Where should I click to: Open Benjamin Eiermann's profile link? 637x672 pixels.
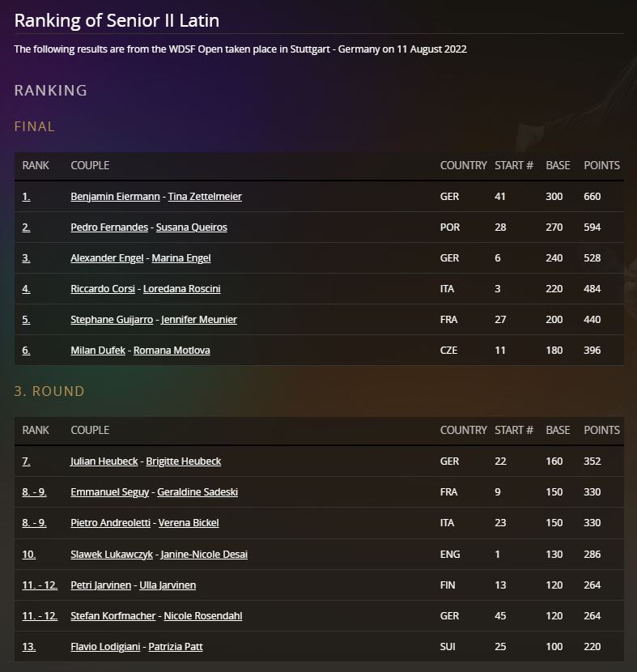(x=115, y=196)
